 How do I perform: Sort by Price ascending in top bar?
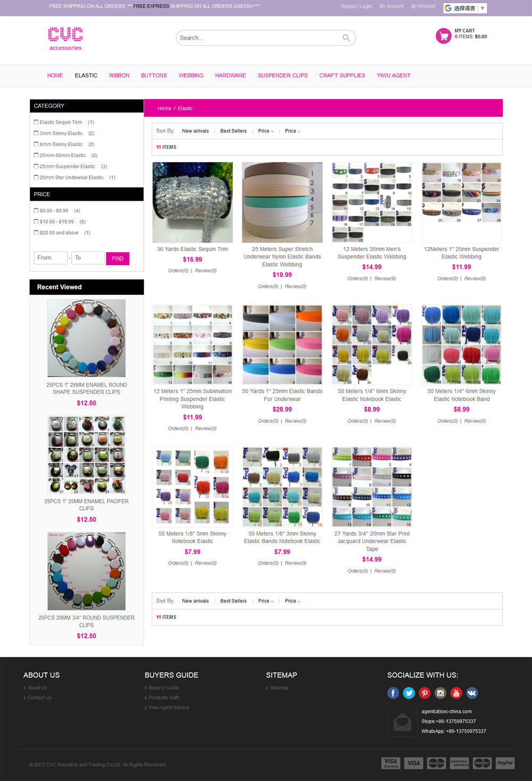[293, 131]
